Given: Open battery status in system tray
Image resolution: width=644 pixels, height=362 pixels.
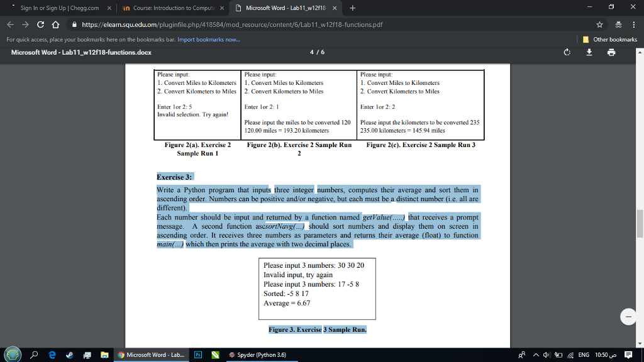Looking at the screenshot, I should 558,354.
